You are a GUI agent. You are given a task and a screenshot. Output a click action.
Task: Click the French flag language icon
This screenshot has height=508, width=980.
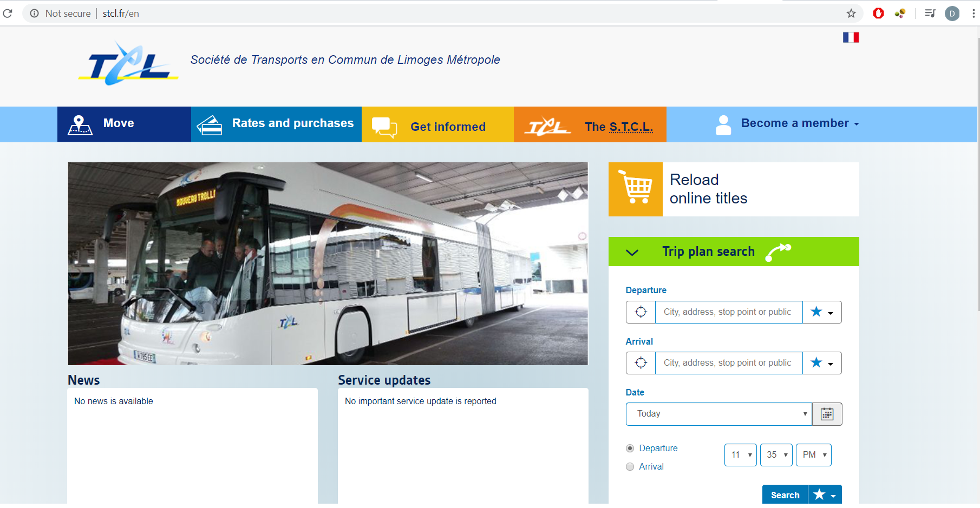click(851, 37)
